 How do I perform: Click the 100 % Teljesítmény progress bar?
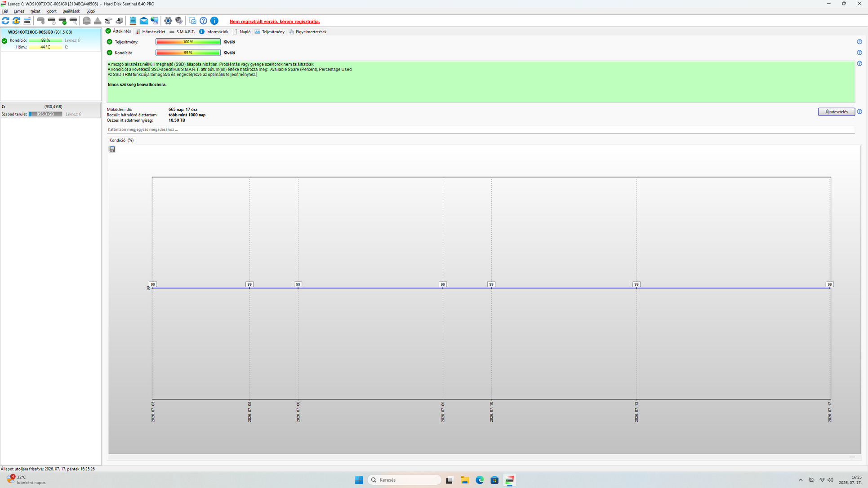pos(188,42)
